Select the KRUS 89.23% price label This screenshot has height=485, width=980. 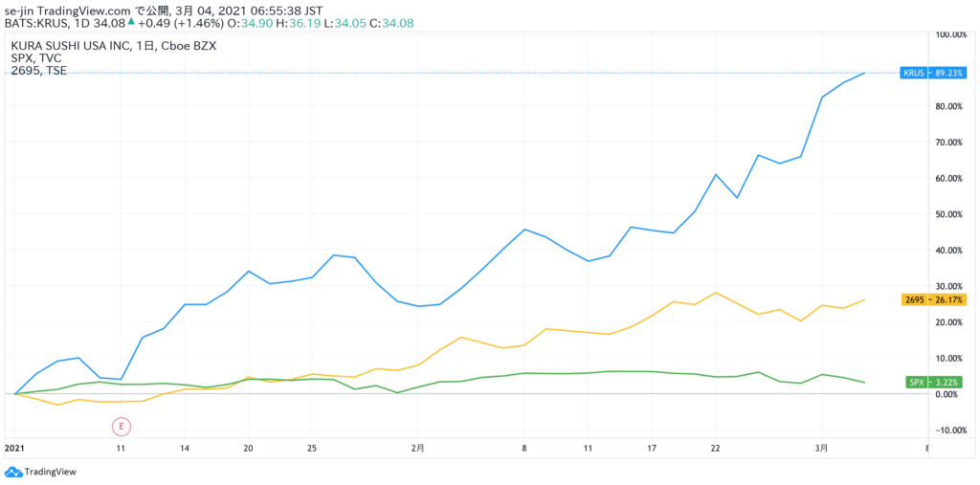pyautogui.click(x=931, y=73)
